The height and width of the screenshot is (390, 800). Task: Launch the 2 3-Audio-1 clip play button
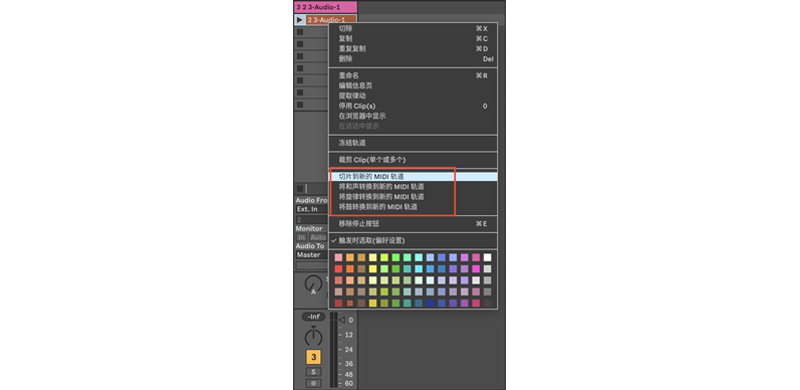point(299,19)
